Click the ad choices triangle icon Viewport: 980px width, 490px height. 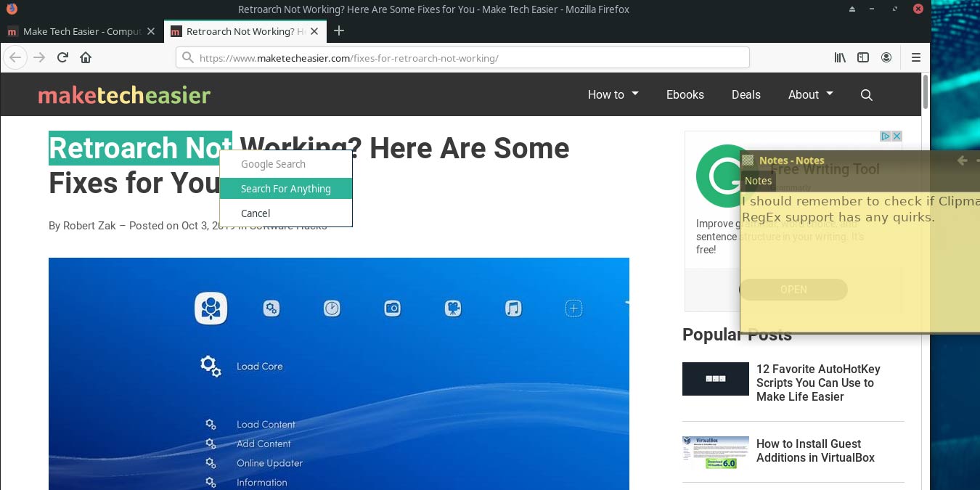pos(885,136)
